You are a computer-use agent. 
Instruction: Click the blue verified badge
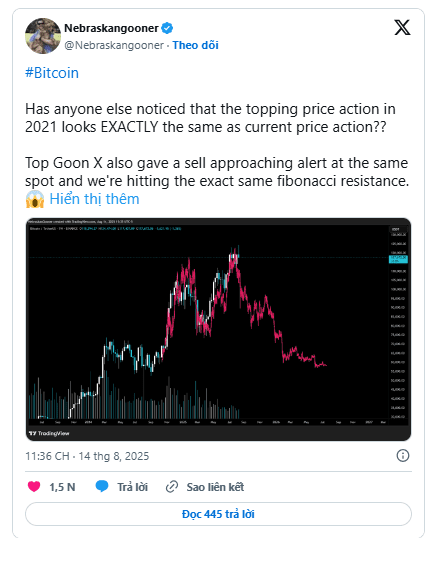click(167, 28)
